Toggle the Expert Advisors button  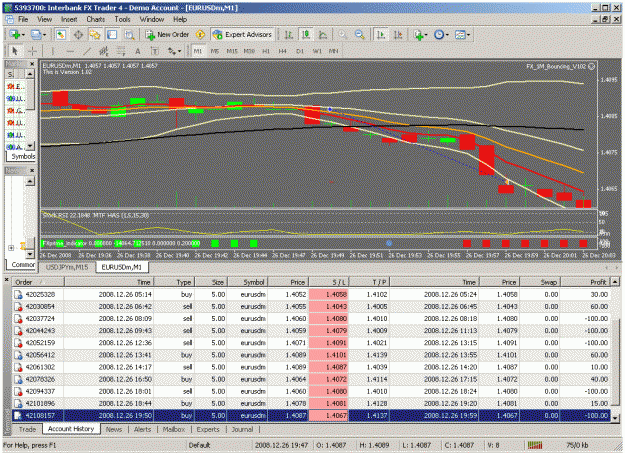click(x=242, y=35)
